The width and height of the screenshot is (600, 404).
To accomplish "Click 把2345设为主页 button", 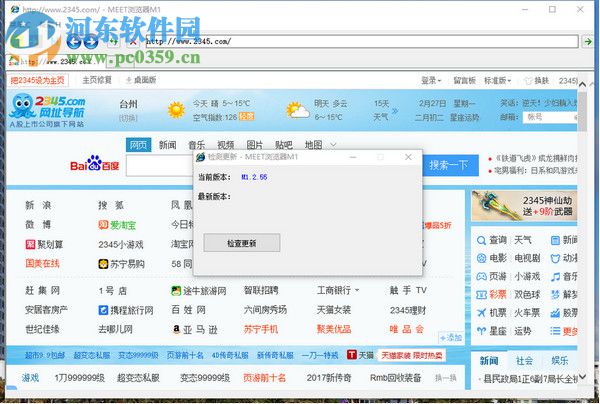I will click(38, 80).
